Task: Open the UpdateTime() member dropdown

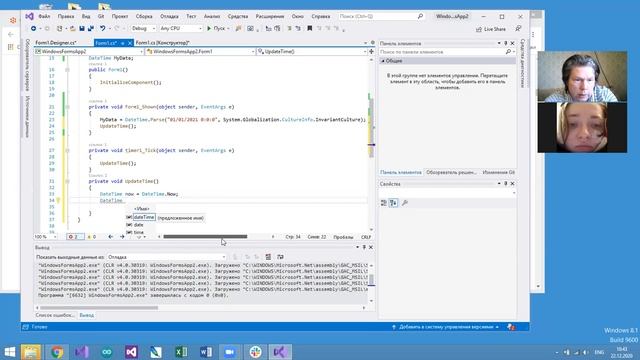Action: click(312, 52)
